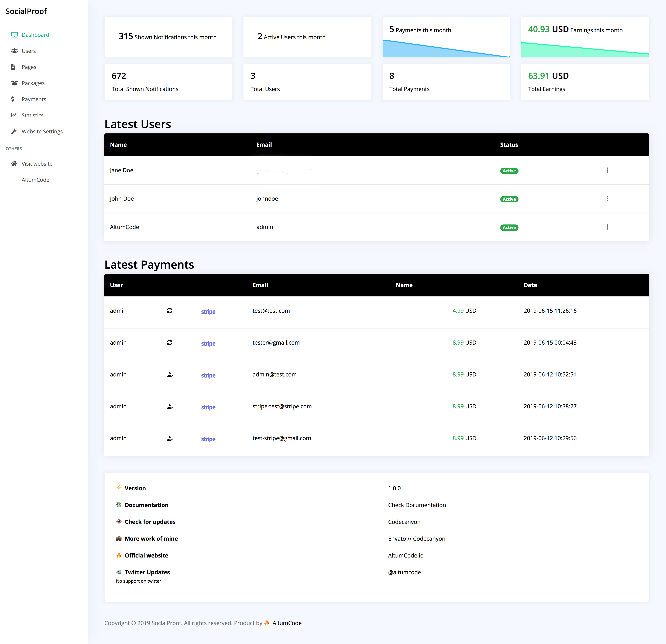Screen dimensions: 666x644
Task: Open the Check Documentation link
Action: [x=417, y=505]
